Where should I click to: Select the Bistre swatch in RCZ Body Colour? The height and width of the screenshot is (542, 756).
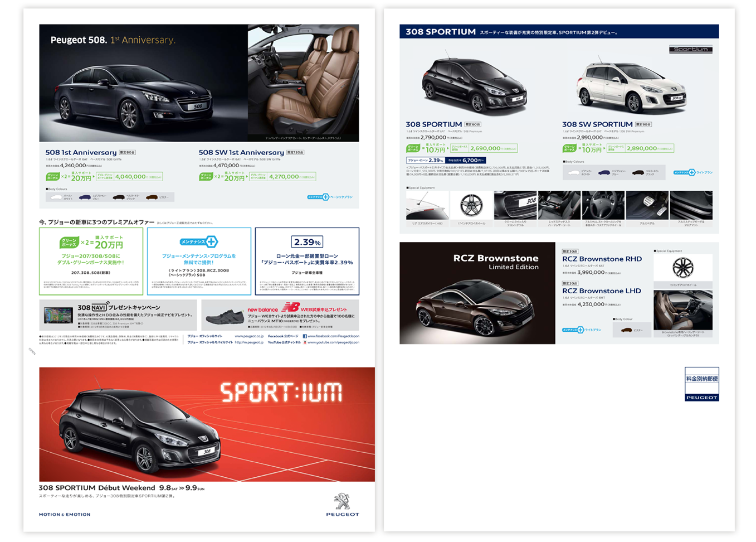click(627, 330)
